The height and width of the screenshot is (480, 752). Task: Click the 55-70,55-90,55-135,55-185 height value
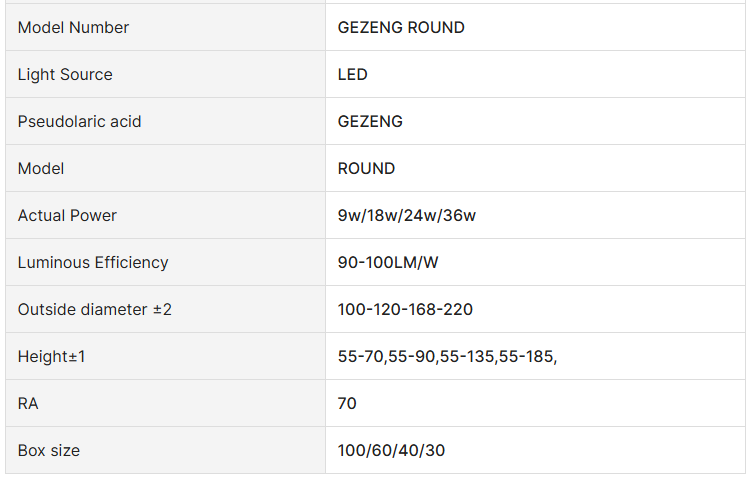[447, 357]
